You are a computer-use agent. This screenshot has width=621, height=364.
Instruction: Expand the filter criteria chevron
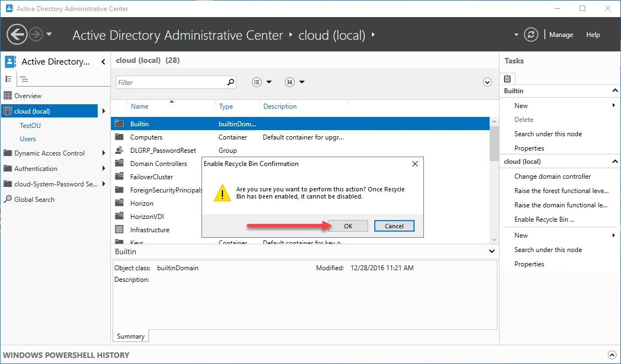point(487,82)
